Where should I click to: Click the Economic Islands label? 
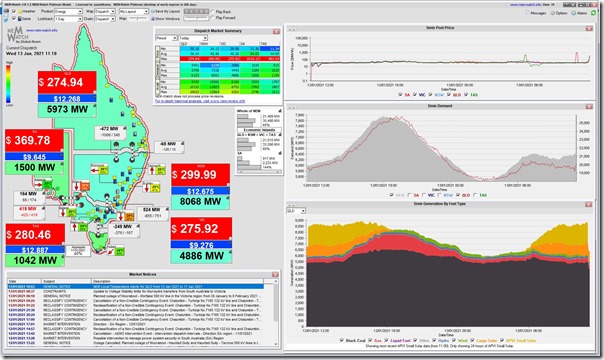[259, 130]
